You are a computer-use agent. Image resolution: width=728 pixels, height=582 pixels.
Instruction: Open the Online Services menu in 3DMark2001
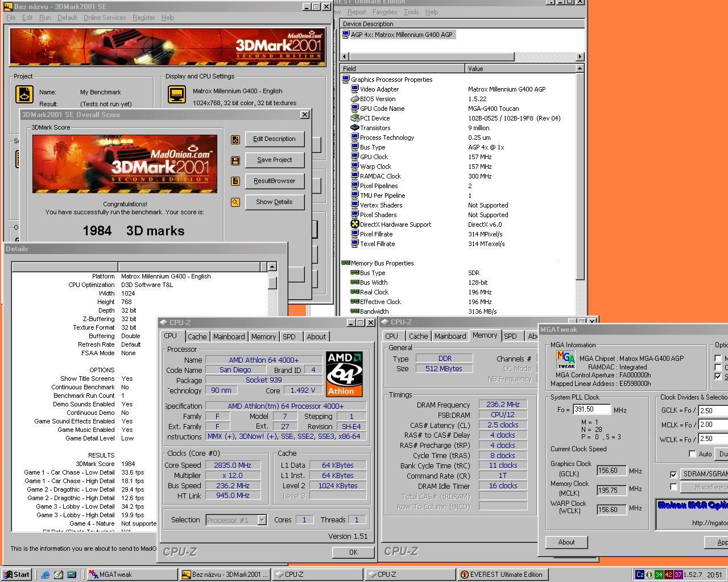click(105, 18)
